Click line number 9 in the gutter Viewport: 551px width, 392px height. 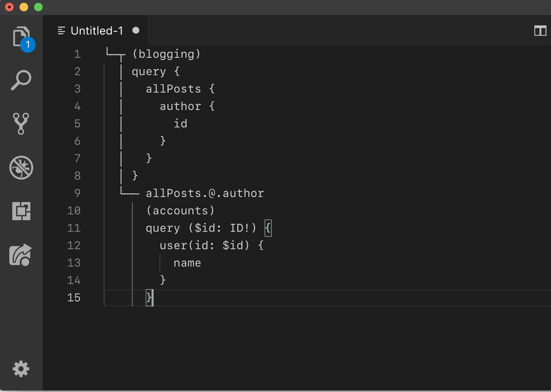pyautogui.click(x=77, y=193)
